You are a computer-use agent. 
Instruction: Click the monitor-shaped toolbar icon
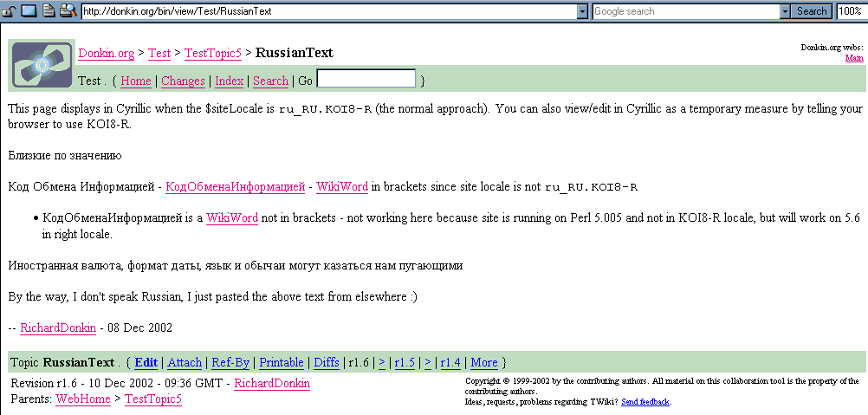click(28, 11)
